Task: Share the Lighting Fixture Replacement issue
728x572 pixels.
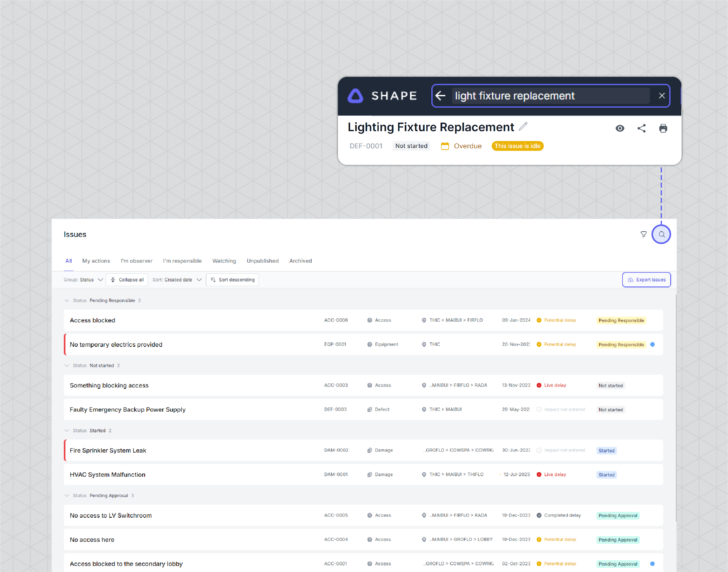Action: 642,128
